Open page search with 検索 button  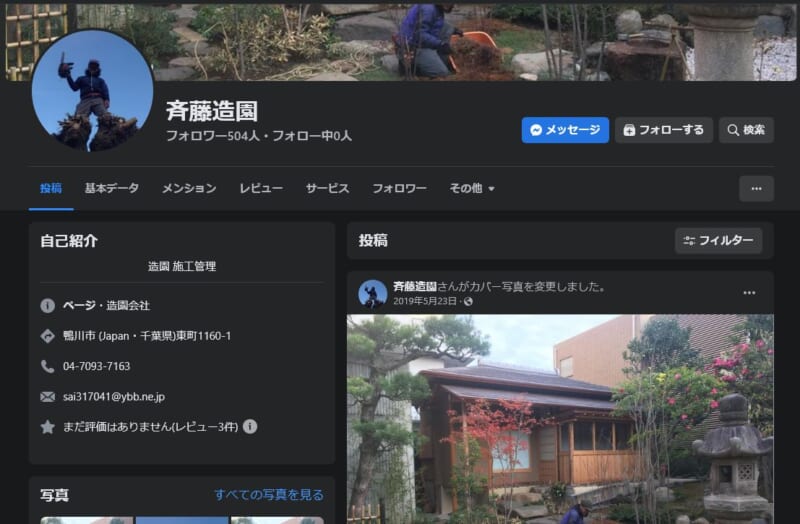click(746, 130)
